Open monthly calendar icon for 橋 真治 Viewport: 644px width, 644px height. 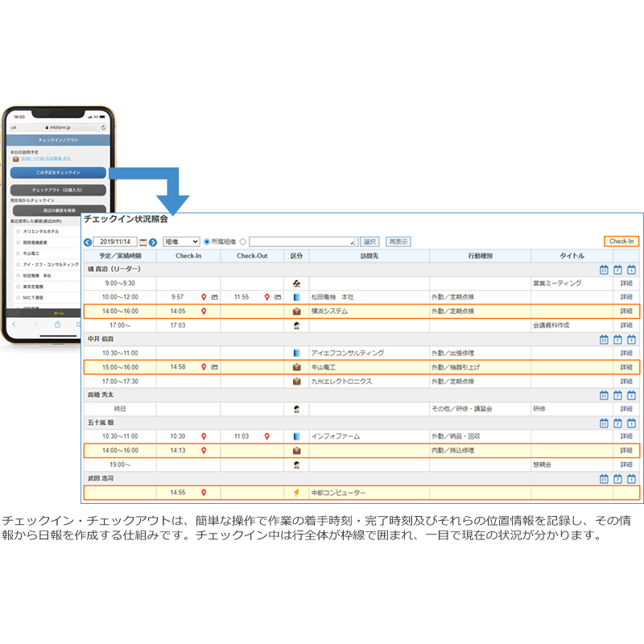tap(603, 270)
